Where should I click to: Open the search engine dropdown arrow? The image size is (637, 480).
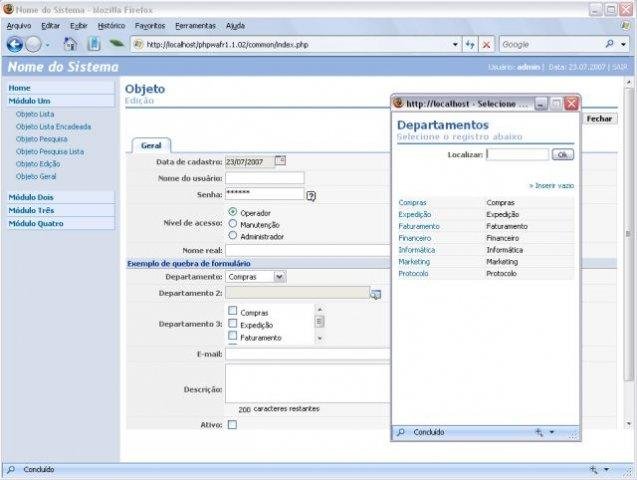(624, 44)
